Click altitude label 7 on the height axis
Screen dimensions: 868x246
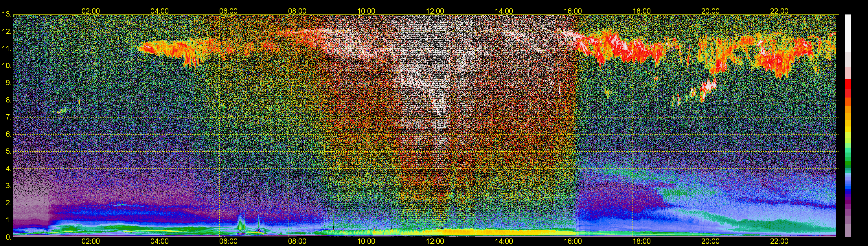8,117
